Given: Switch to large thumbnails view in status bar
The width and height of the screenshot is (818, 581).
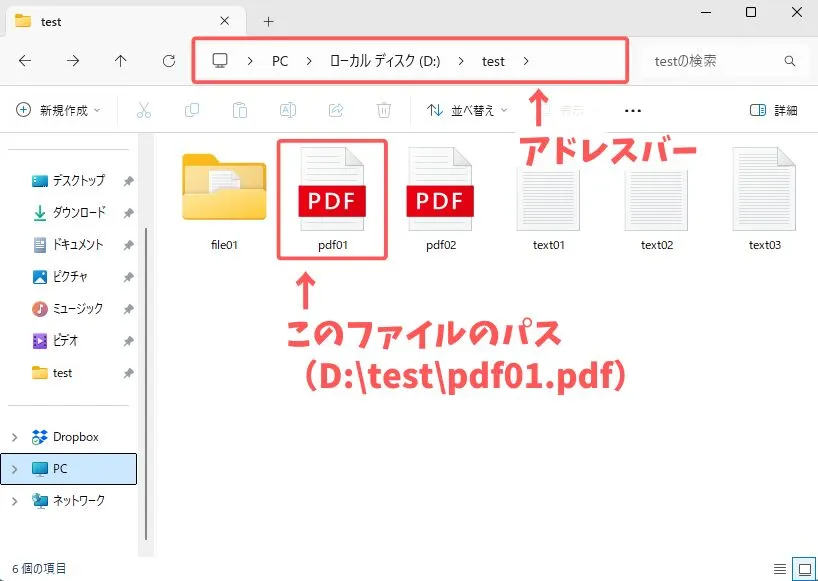Looking at the screenshot, I should (x=803, y=568).
